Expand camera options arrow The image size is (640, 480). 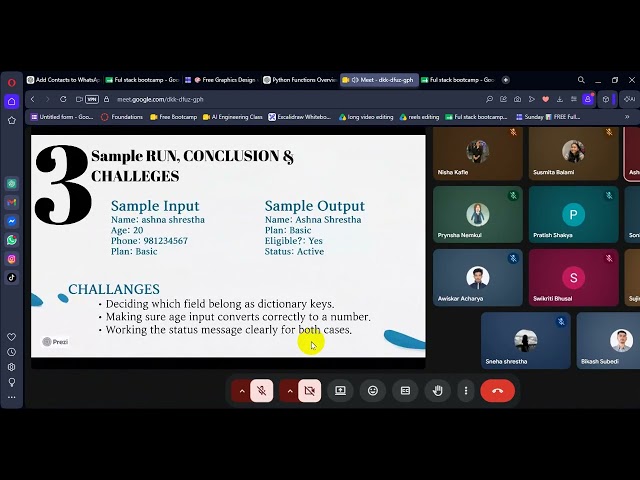click(x=290, y=391)
